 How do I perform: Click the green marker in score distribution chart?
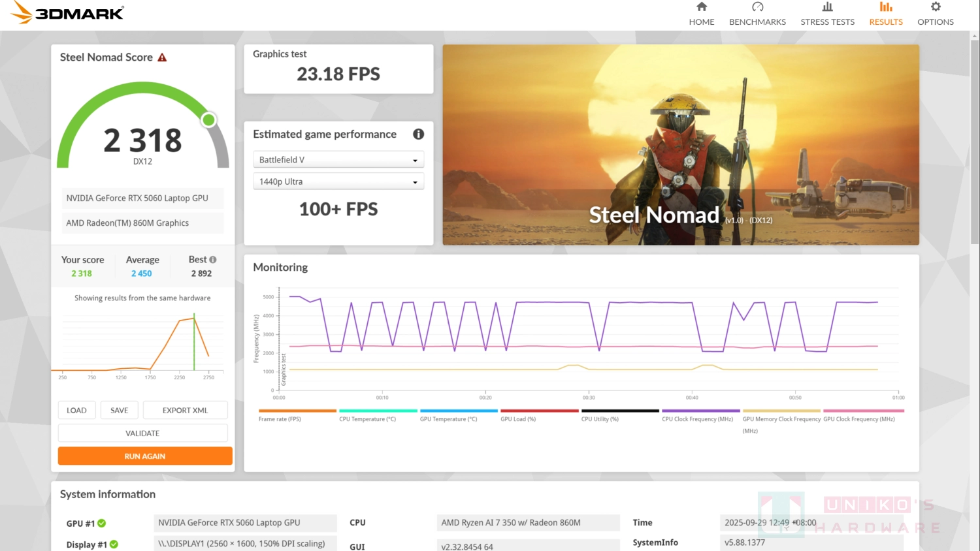(194, 341)
